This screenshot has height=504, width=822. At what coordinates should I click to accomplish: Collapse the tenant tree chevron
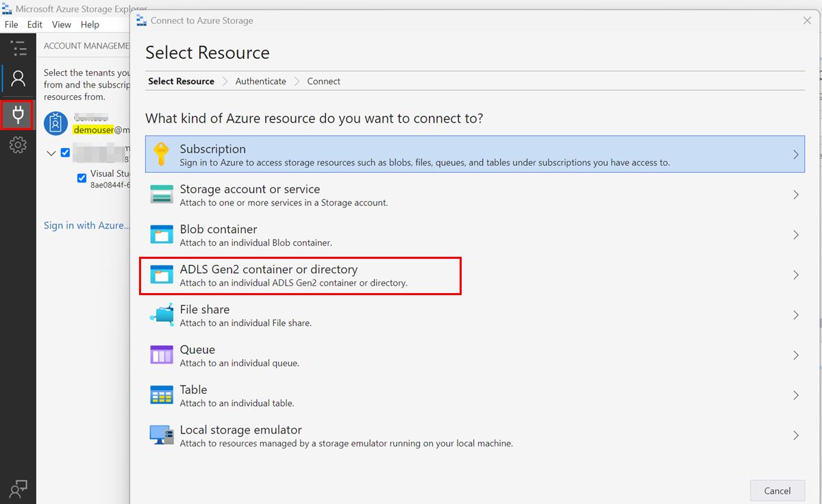point(51,153)
